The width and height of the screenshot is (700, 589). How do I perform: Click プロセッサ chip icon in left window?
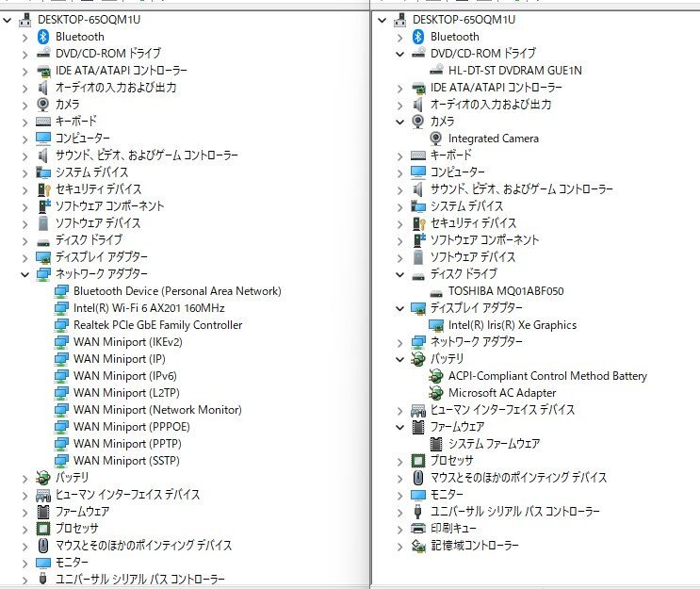pos(43,529)
